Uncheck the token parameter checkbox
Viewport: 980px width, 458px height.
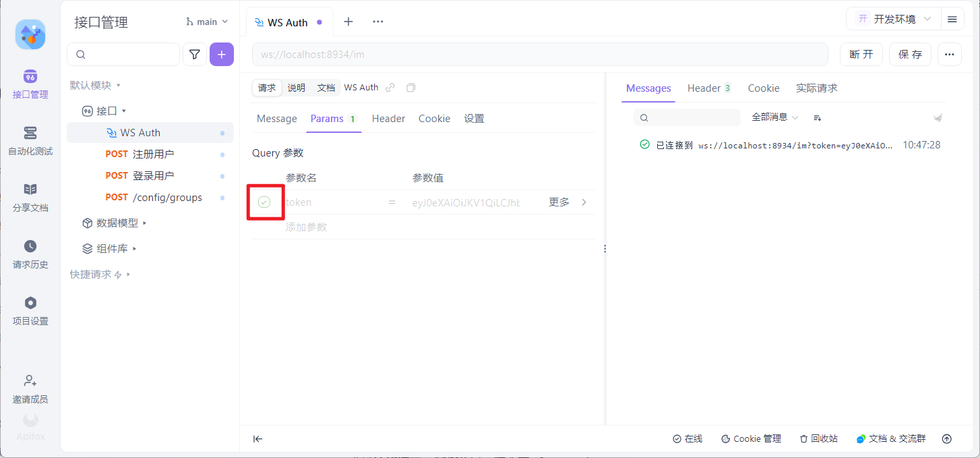coord(264,202)
